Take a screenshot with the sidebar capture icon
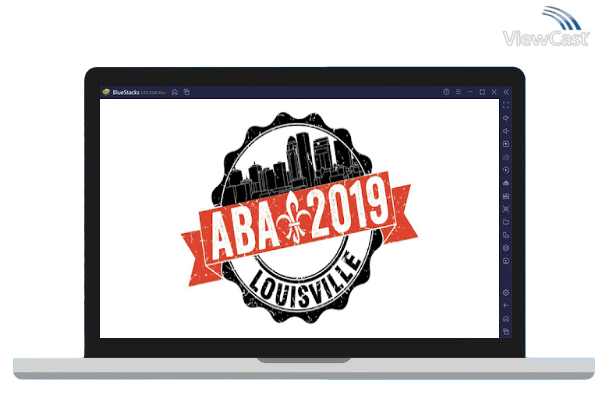The width and height of the screenshot is (602, 414). click(x=506, y=209)
